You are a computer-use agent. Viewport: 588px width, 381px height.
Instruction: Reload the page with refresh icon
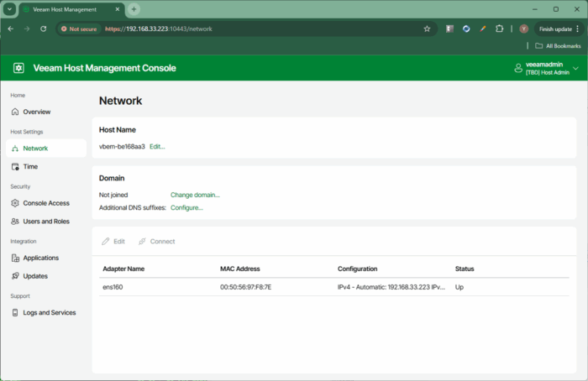[44, 29]
